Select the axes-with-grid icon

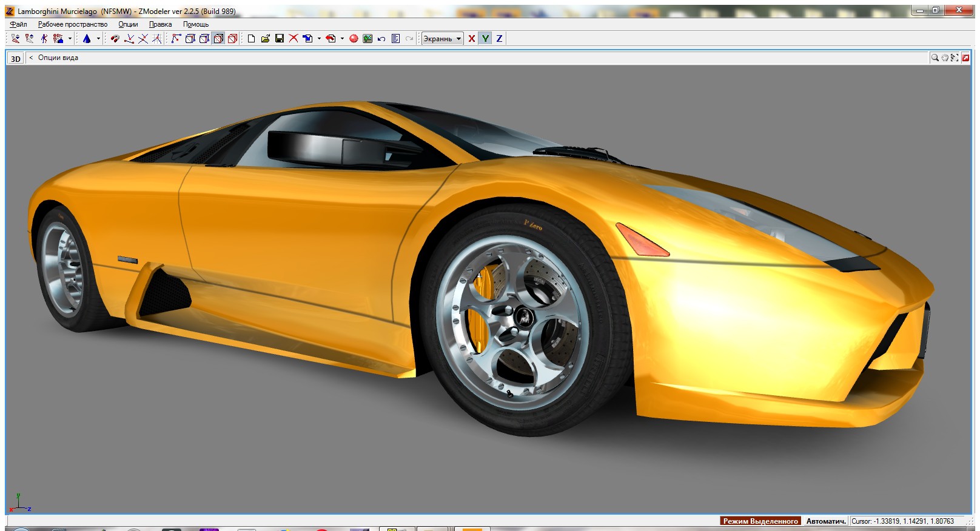click(157, 38)
